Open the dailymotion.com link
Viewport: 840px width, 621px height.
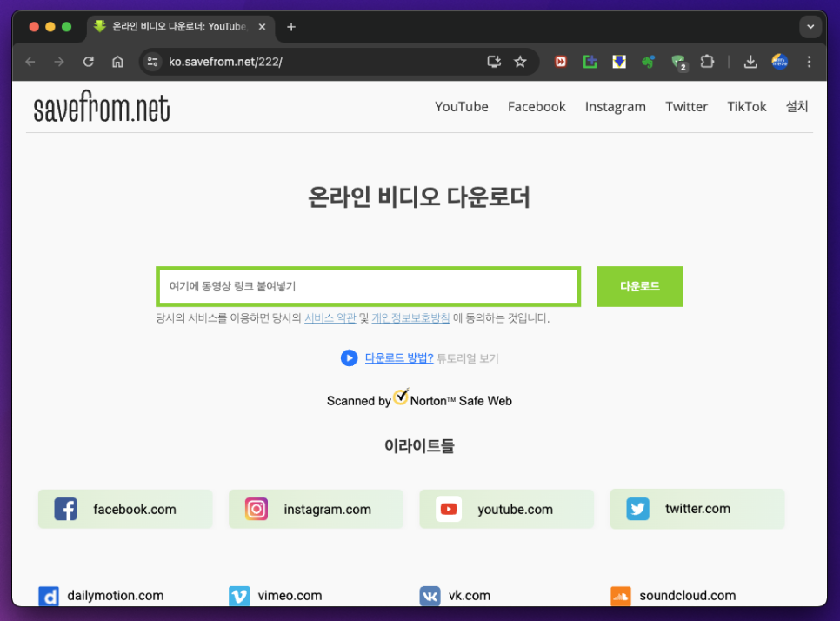[115, 595]
